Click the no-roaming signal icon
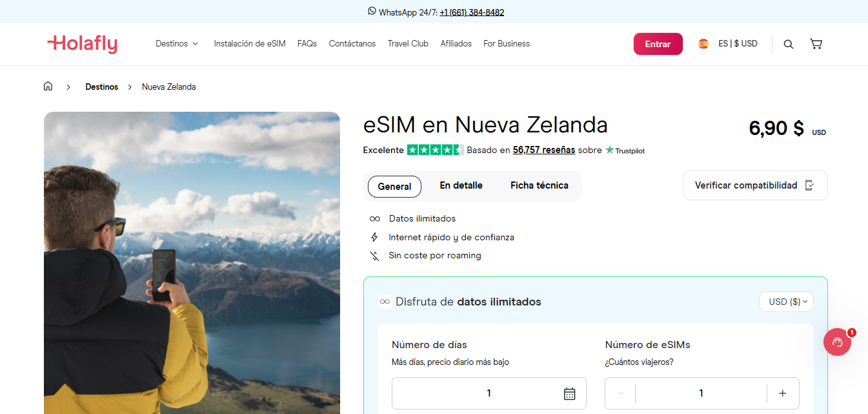Image resolution: width=868 pixels, height=414 pixels. [374, 256]
